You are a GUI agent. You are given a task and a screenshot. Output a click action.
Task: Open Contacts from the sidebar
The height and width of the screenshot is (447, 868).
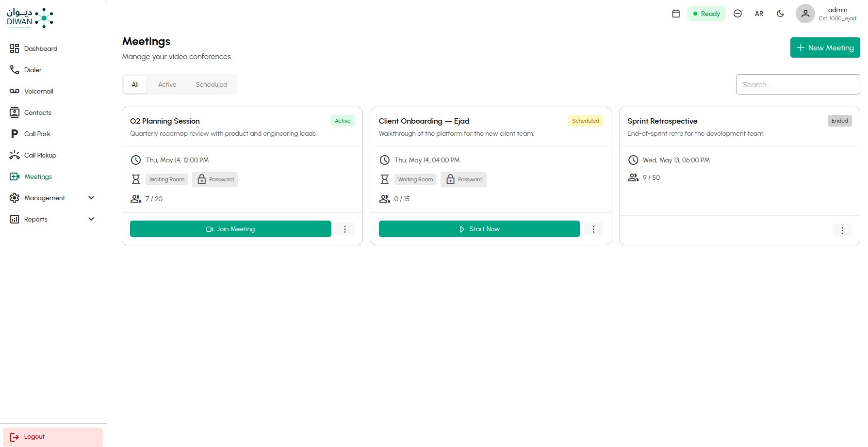[53, 112]
